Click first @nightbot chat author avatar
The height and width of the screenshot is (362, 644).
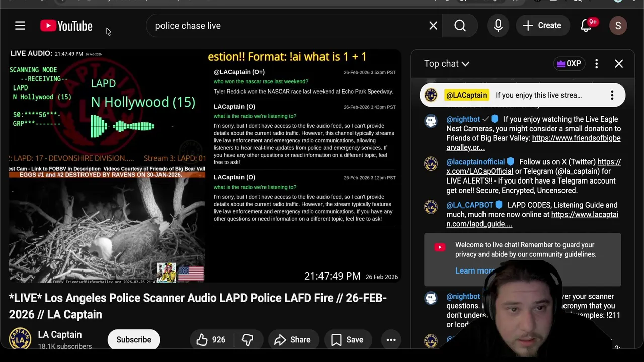pos(431,121)
